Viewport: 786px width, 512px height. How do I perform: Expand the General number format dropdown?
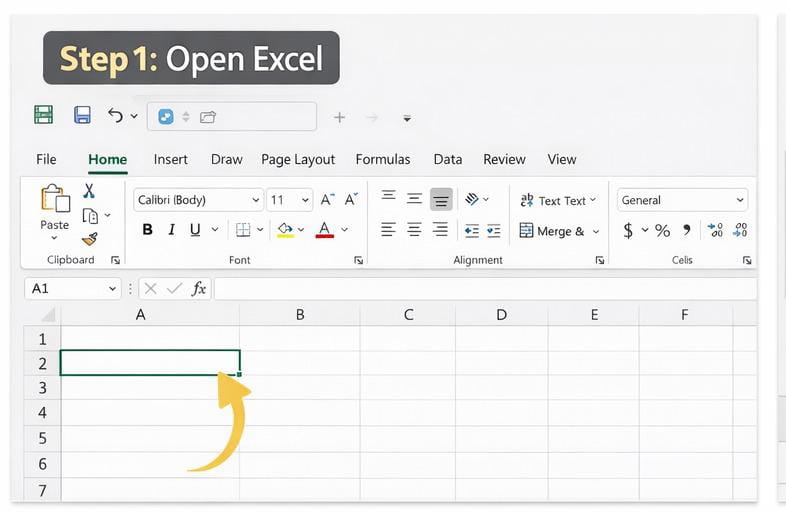coord(682,200)
